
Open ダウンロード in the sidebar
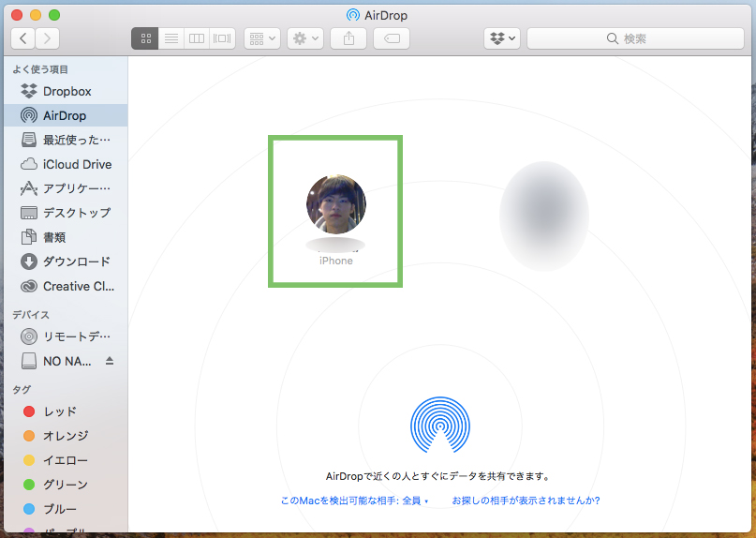click(67, 262)
